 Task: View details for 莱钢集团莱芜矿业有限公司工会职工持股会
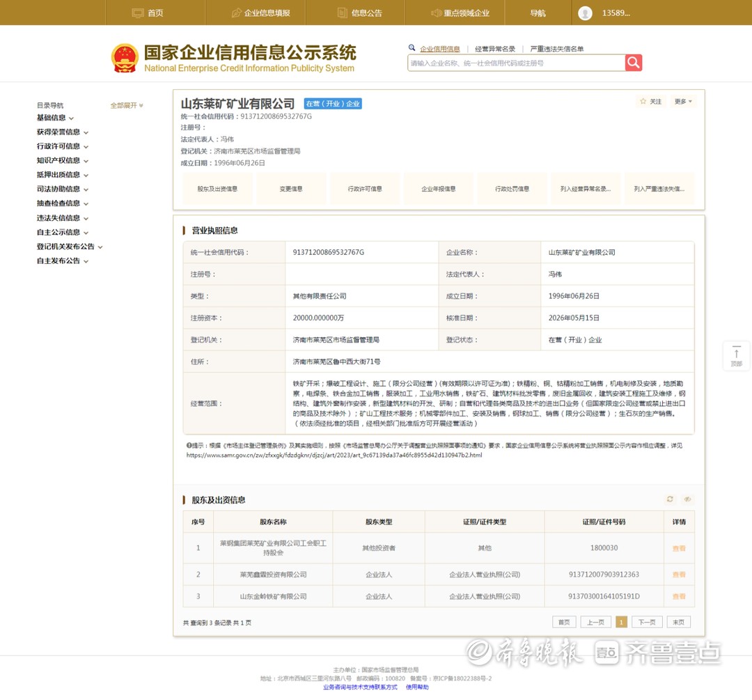(679, 548)
